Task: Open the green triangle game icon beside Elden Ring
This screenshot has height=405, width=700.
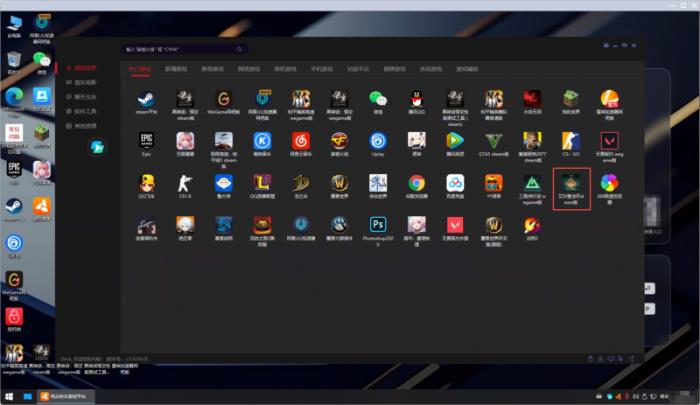Action: click(x=532, y=183)
